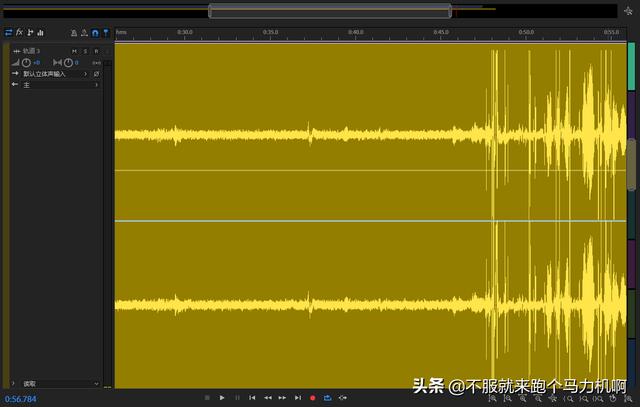Screen dimensions: 640x407
Task: Click the 0:56.784 timecode display
Action: click(x=21, y=398)
